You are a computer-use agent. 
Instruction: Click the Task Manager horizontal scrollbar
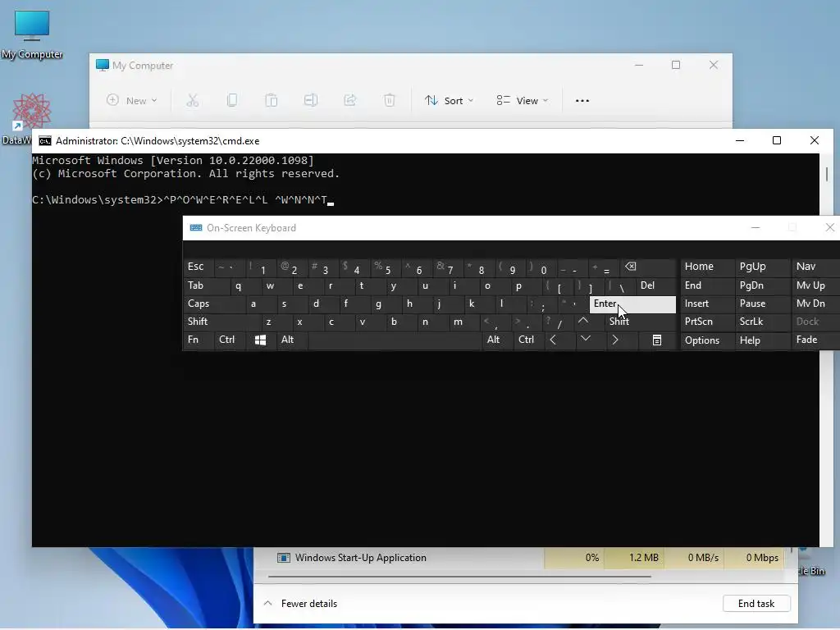click(459, 577)
